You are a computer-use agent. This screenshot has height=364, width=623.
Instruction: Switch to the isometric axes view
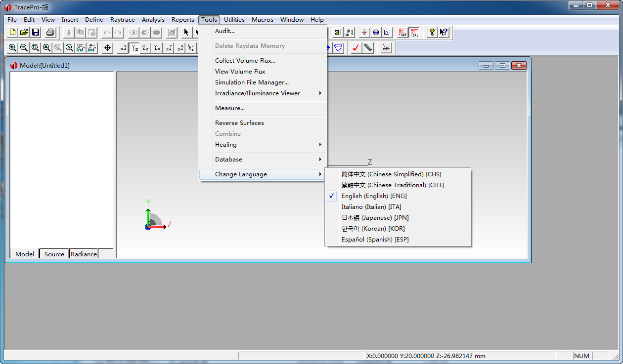click(x=191, y=48)
